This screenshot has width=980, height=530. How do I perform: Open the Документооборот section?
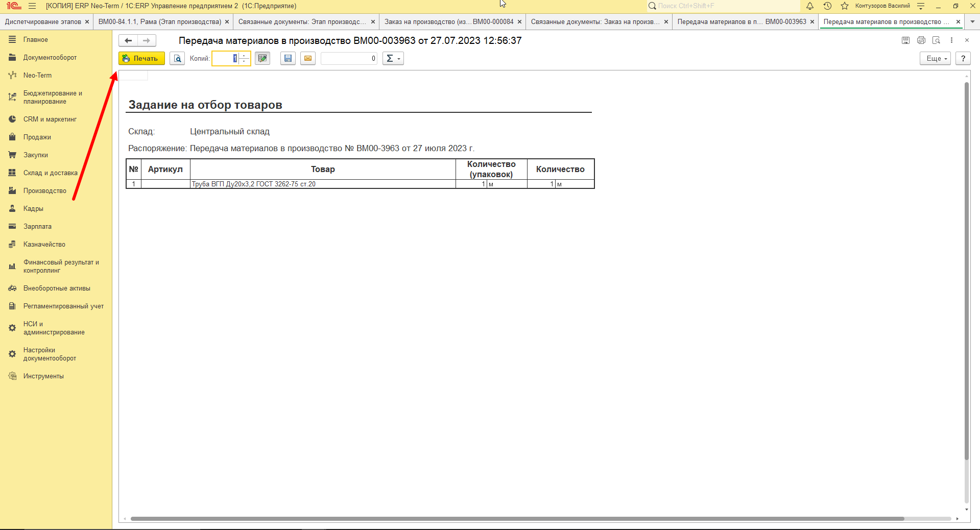pyautogui.click(x=50, y=57)
